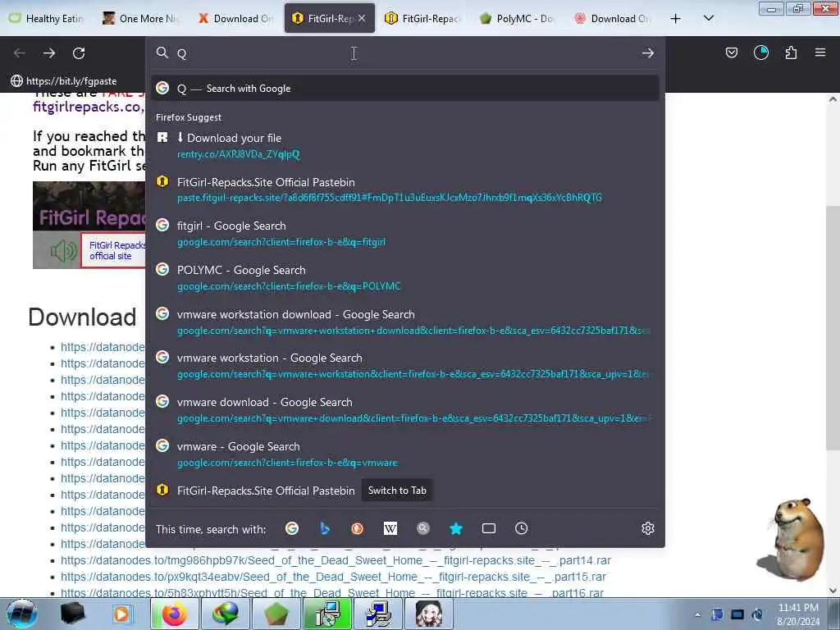Open search settings gear icon

click(x=648, y=529)
